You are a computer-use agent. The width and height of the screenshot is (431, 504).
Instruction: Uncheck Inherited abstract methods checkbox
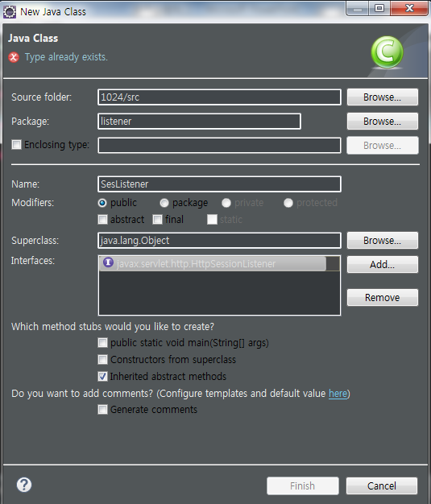pyautogui.click(x=102, y=377)
